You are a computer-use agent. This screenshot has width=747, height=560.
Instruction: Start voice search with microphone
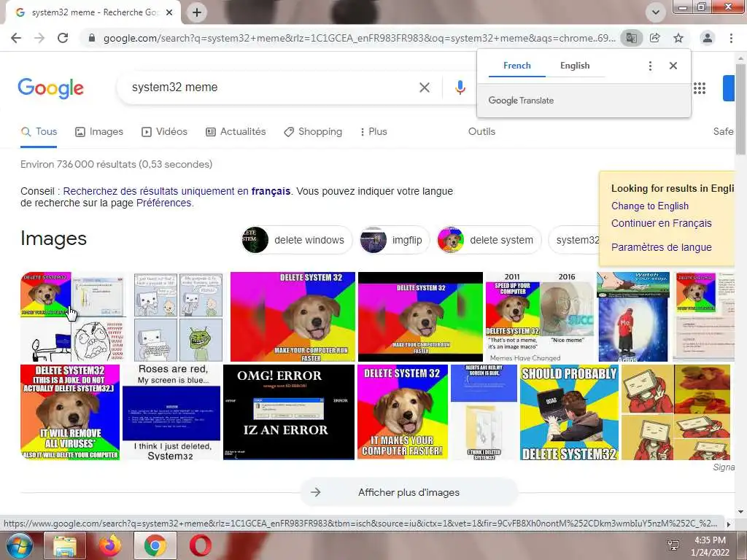tap(460, 87)
